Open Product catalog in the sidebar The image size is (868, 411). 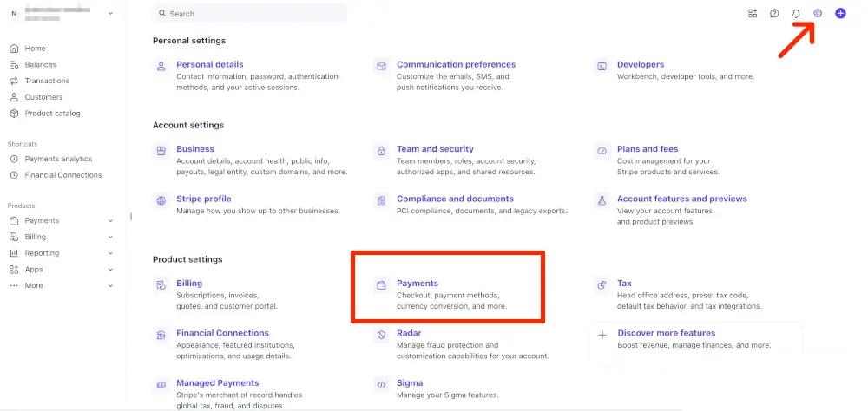pyautogui.click(x=53, y=114)
